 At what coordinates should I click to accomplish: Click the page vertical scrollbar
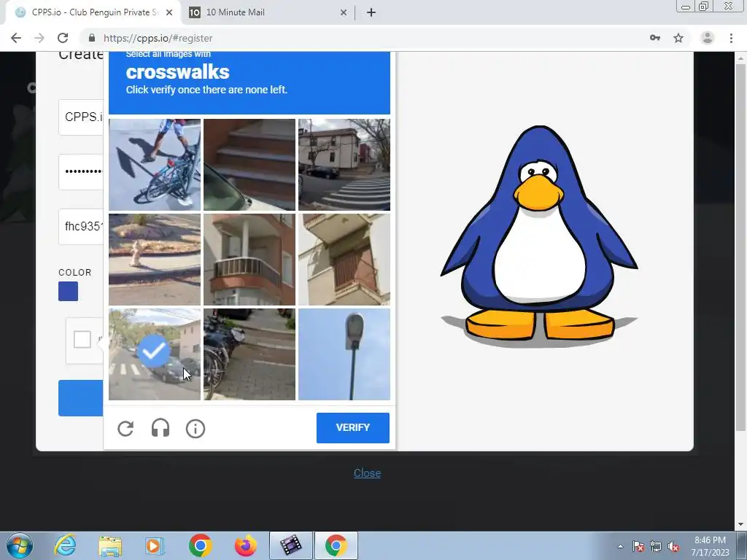(x=740, y=248)
